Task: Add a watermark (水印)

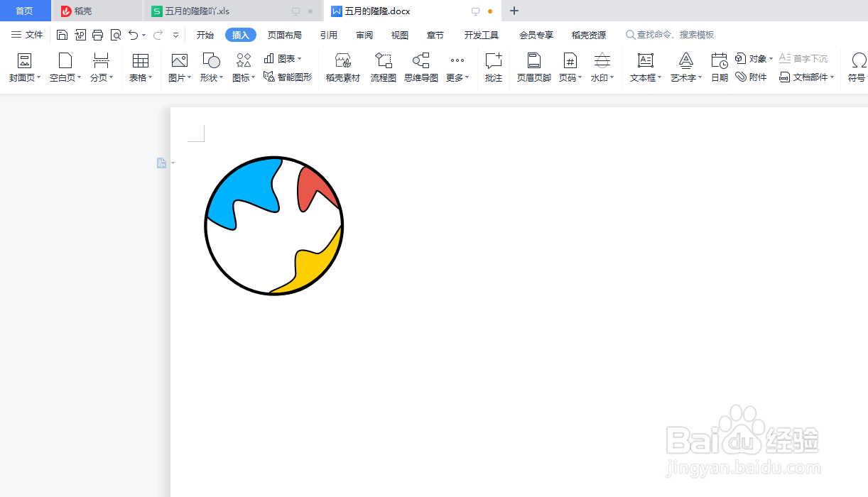Action: tap(602, 68)
